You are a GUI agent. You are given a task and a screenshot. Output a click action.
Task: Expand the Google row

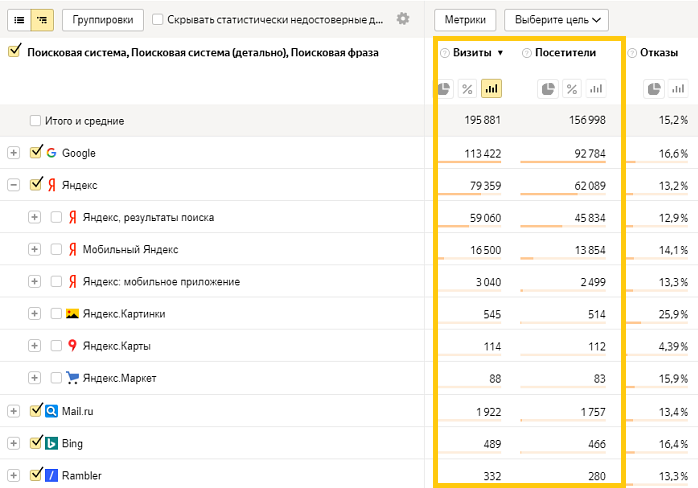[x=14, y=153]
